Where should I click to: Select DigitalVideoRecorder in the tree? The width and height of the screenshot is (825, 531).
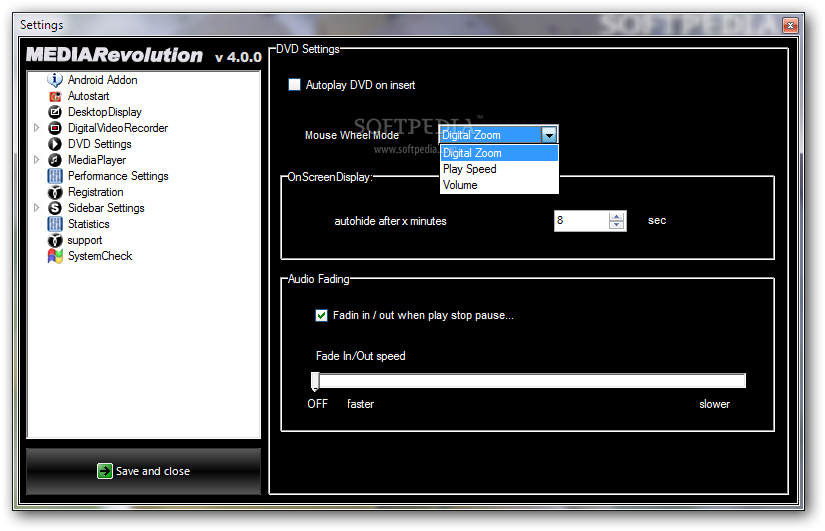point(118,128)
